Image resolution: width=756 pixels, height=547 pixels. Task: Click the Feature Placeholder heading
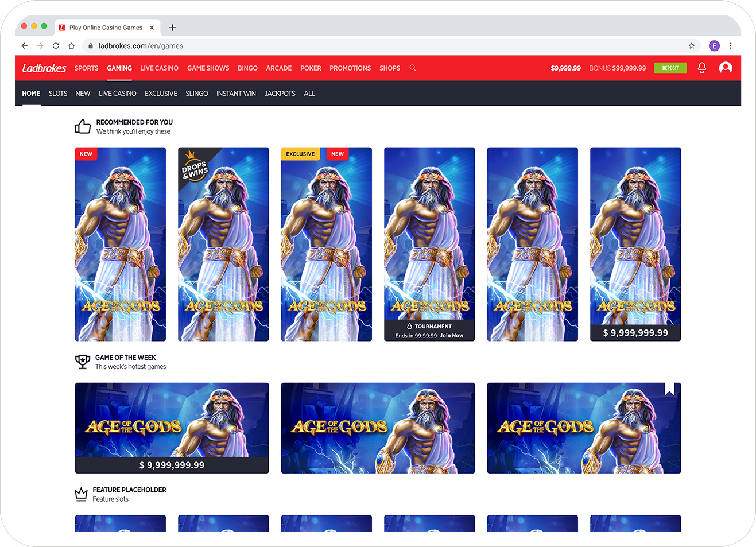[130, 490]
